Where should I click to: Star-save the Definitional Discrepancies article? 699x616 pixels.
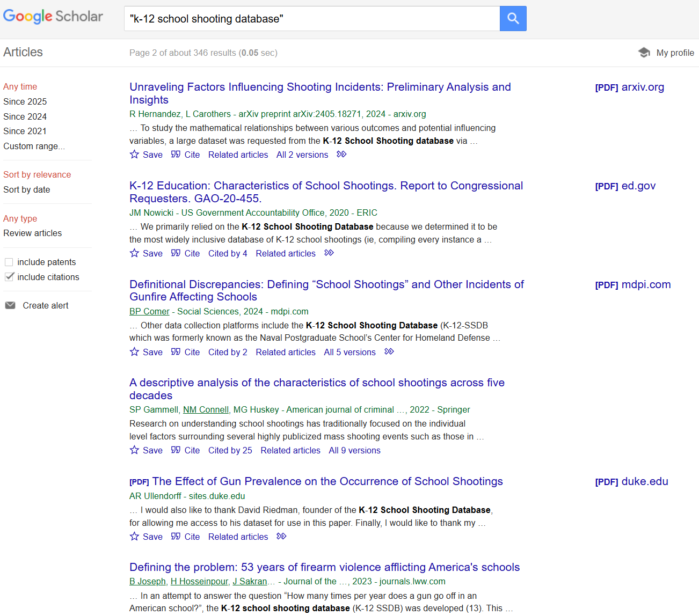tap(134, 352)
